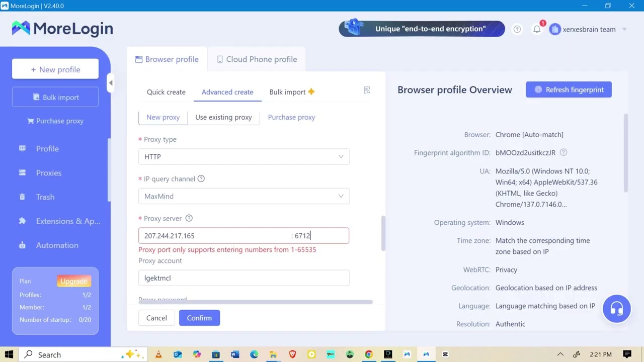This screenshot has width=644, height=362.
Task: Click the proxy port field showing 6712
Action: [320, 236]
